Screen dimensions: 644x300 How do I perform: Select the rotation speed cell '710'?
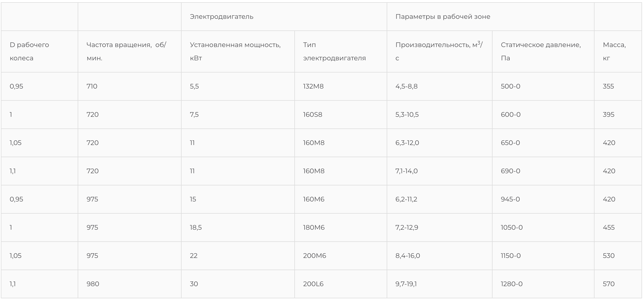click(x=92, y=86)
